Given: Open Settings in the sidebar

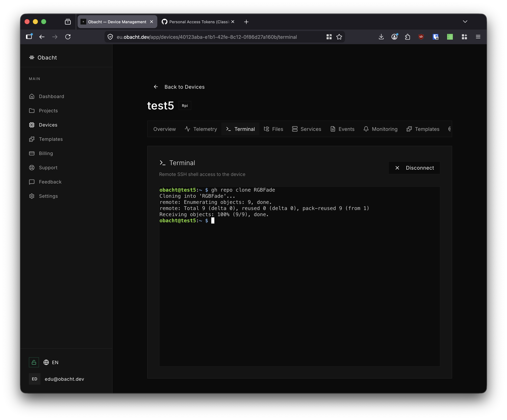Looking at the screenshot, I should (x=43, y=196).
